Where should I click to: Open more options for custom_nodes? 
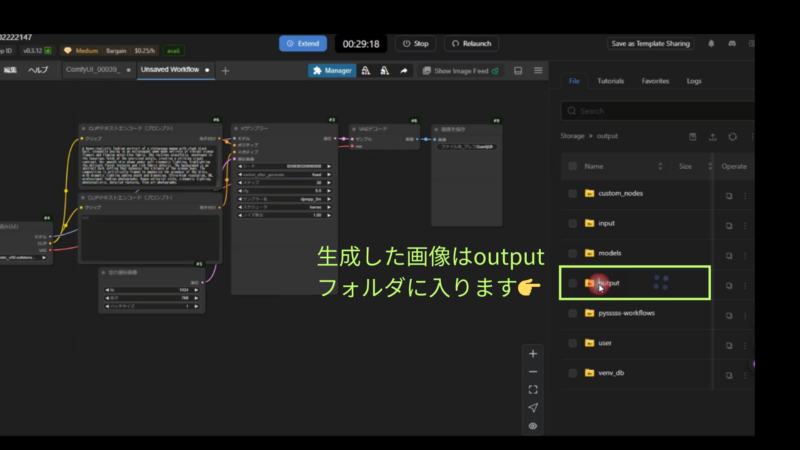[745, 195]
